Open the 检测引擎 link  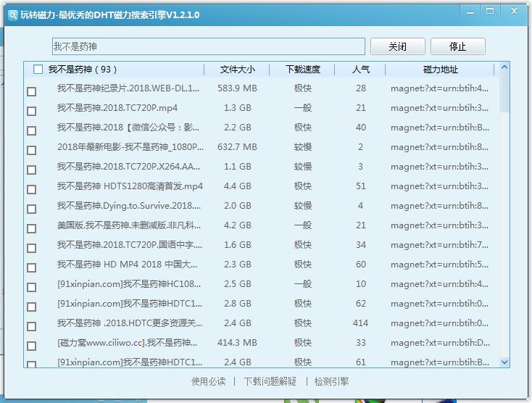pos(331,381)
